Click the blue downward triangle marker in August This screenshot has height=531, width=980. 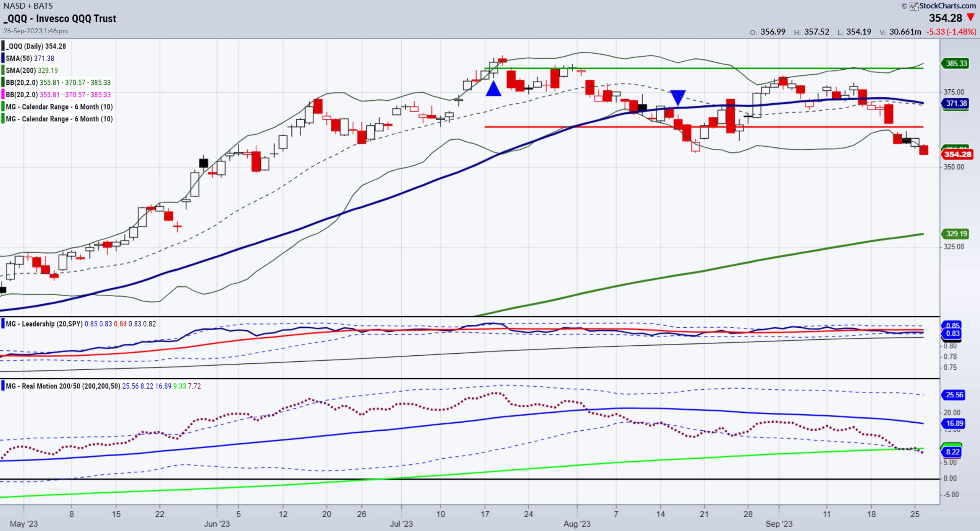(678, 97)
